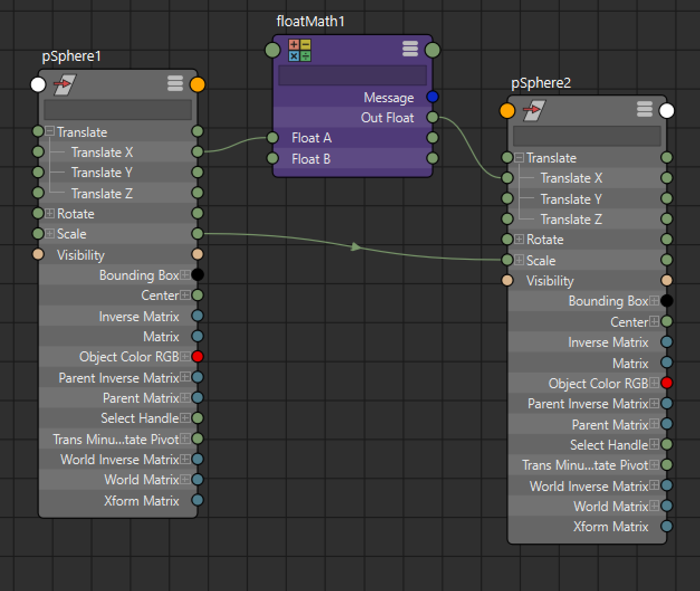Screen dimensions: 700x591
Task: Click pSphere1 World Matrix output port
Action: 198,479
